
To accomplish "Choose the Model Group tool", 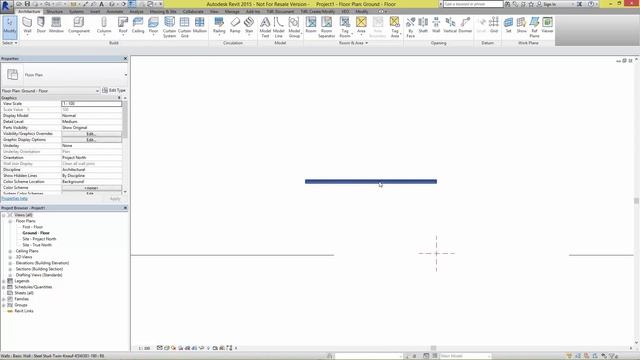I will click(x=294, y=27).
